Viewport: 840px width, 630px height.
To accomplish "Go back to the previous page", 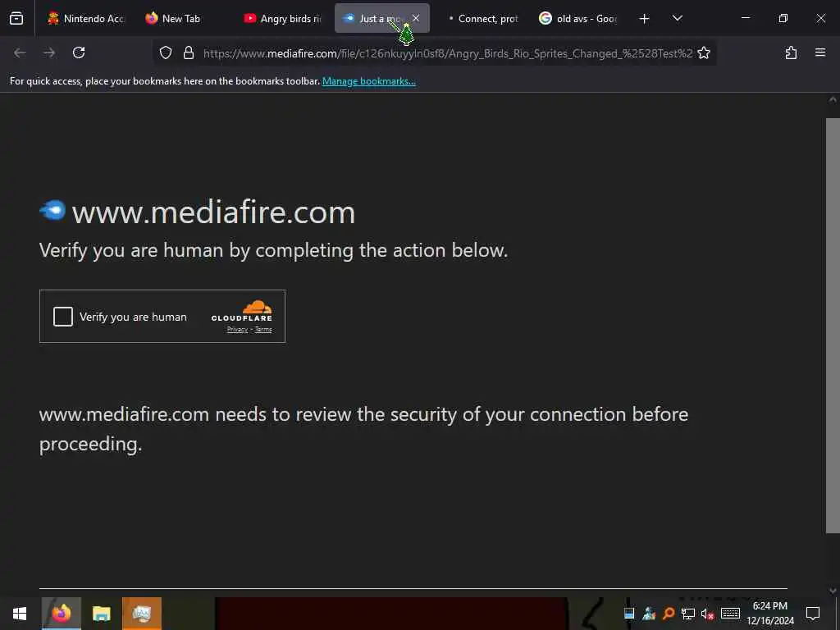I will [20, 52].
